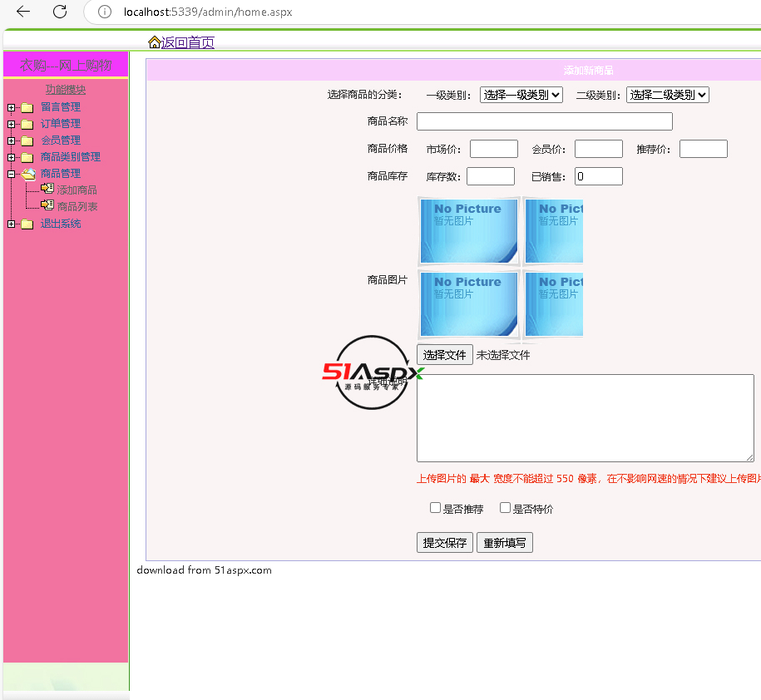
Task: Reload the page with refresh icon
Action: click(60, 11)
